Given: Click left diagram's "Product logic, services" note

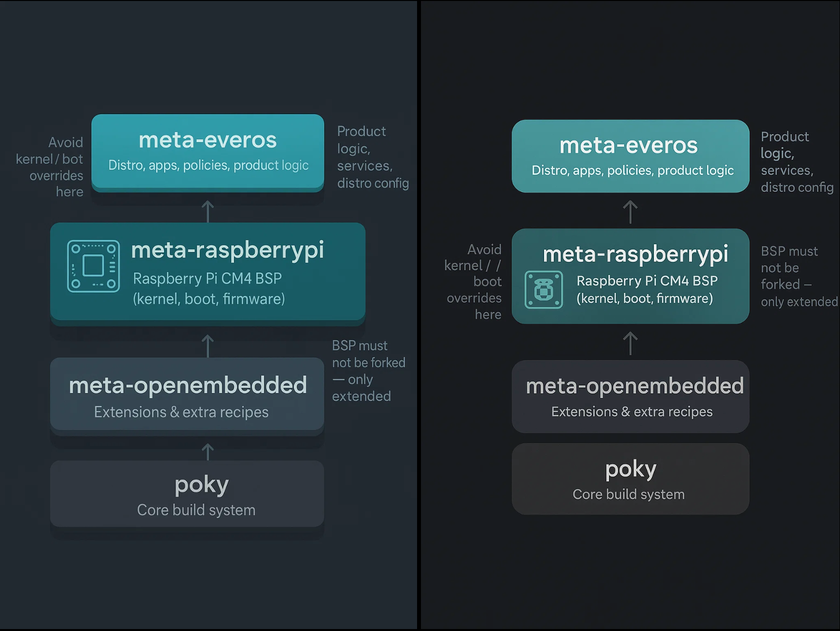Looking at the screenshot, I should point(372,157).
